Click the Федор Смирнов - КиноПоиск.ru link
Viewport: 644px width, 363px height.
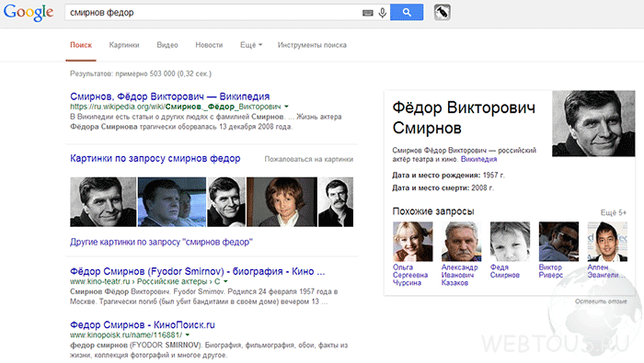click(142, 324)
